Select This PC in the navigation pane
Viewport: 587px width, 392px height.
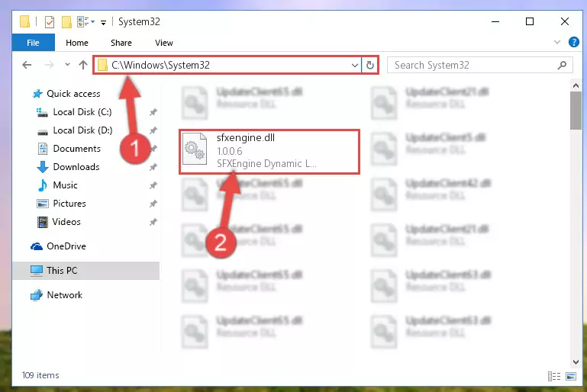[85, 271]
